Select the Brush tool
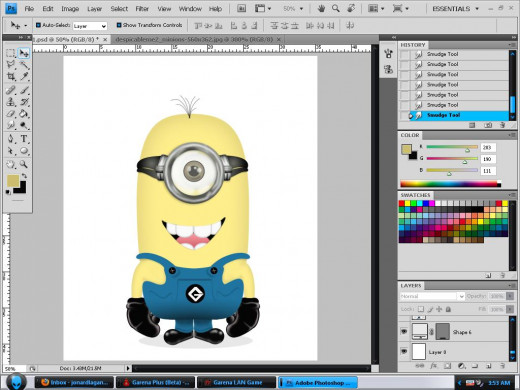This screenshot has height=390, width=520. click(24, 90)
